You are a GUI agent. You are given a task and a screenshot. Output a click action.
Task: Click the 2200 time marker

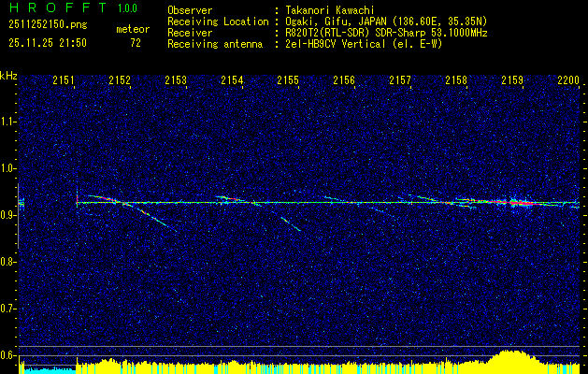(x=567, y=81)
